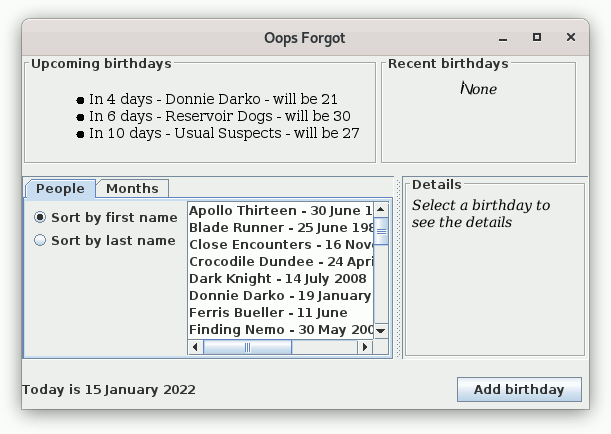Minimize the Oops Forgot window
The width and height of the screenshot is (611, 434).
point(503,38)
